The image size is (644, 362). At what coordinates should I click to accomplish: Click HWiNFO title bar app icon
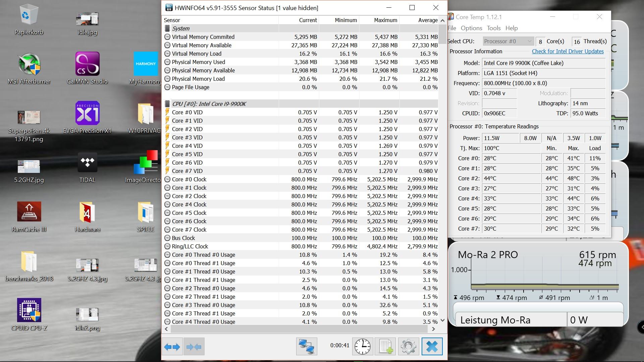point(169,8)
